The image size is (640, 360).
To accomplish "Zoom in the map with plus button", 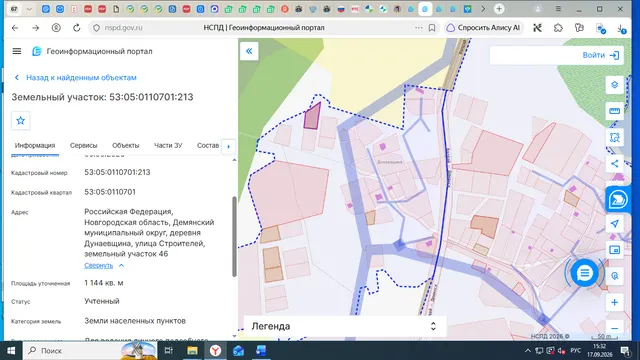I will (614, 302).
